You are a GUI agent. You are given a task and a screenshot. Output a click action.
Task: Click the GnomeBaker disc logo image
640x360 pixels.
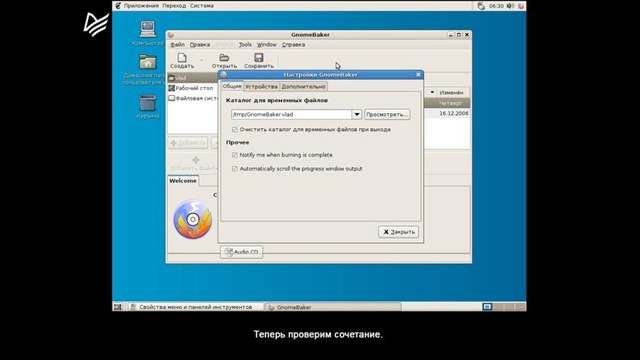click(x=193, y=220)
